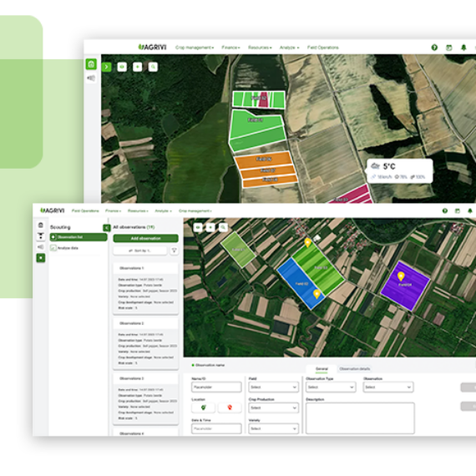Click the red location pin button
Viewport: 476px width, 476px height.
click(230, 408)
